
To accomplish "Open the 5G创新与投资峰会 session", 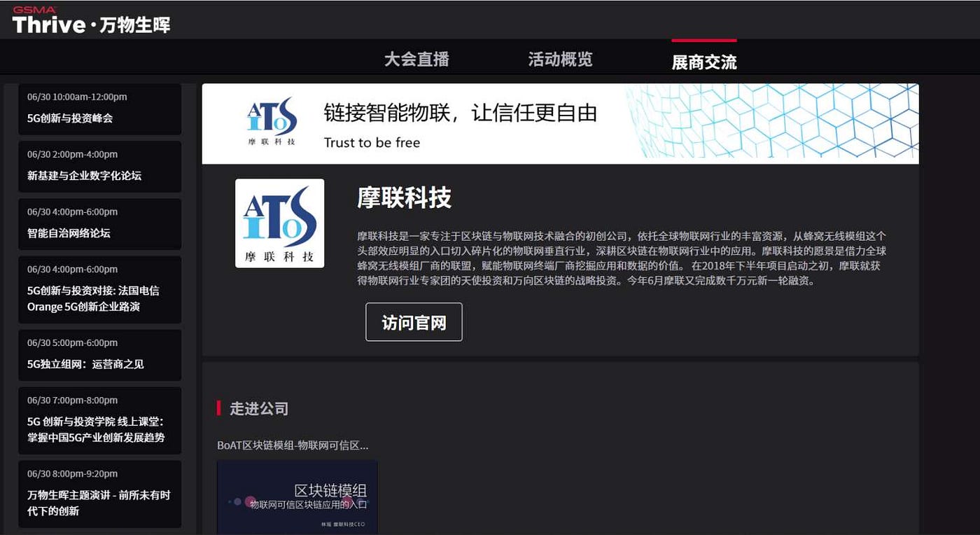I will 99,109.
